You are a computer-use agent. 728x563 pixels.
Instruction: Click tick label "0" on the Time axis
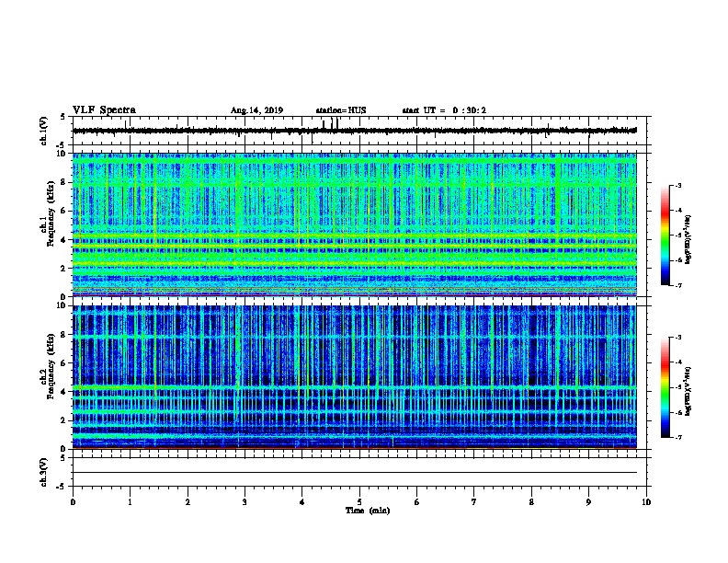(x=73, y=502)
